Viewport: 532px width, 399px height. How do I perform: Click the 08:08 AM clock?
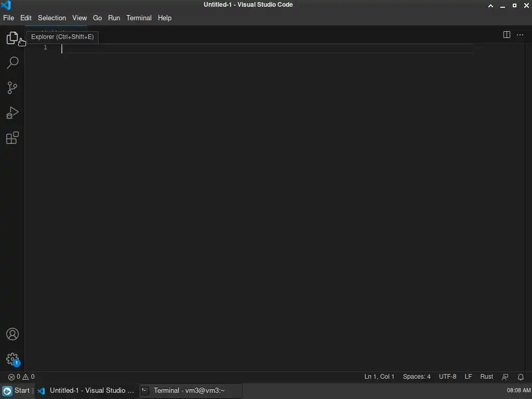pos(518,391)
